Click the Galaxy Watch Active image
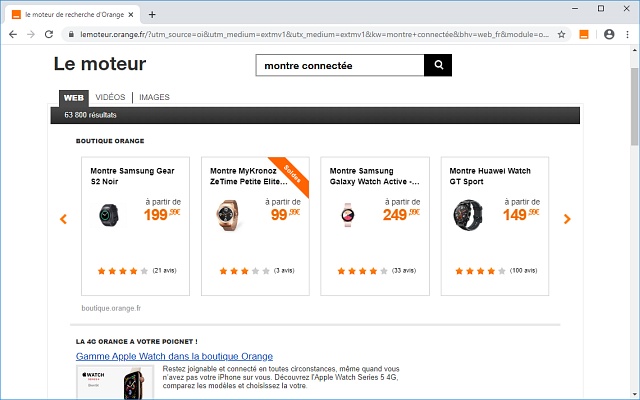Image resolution: width=640 pixels, height=400 pixels. pos(348,215)
